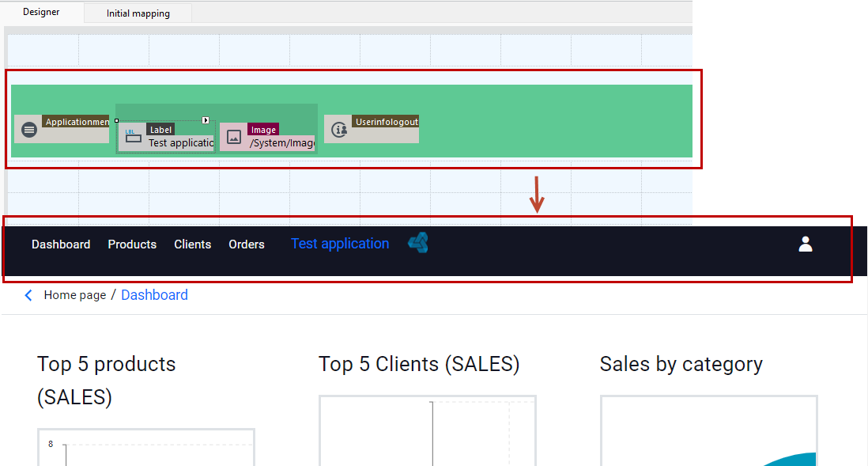
Task: Click the Applicationmenu hamburger icon
Action: pyautogui.click(x=29, y=130)
